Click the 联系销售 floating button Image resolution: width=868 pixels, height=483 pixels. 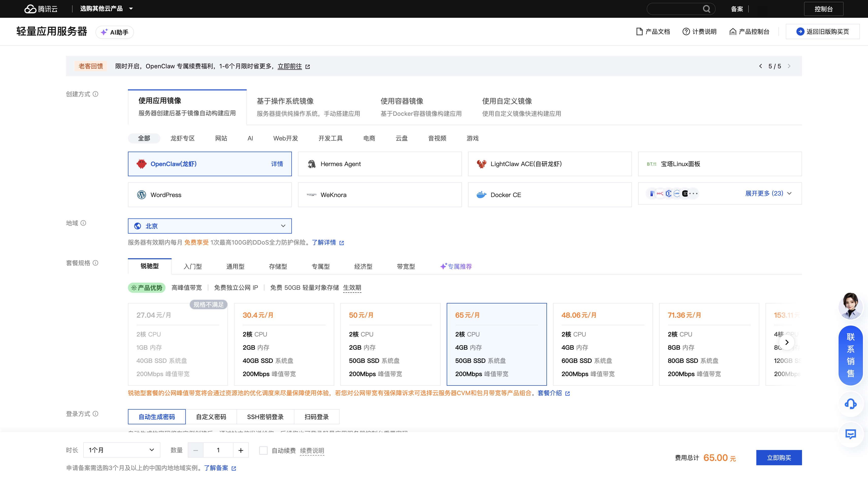pos(850,355)
